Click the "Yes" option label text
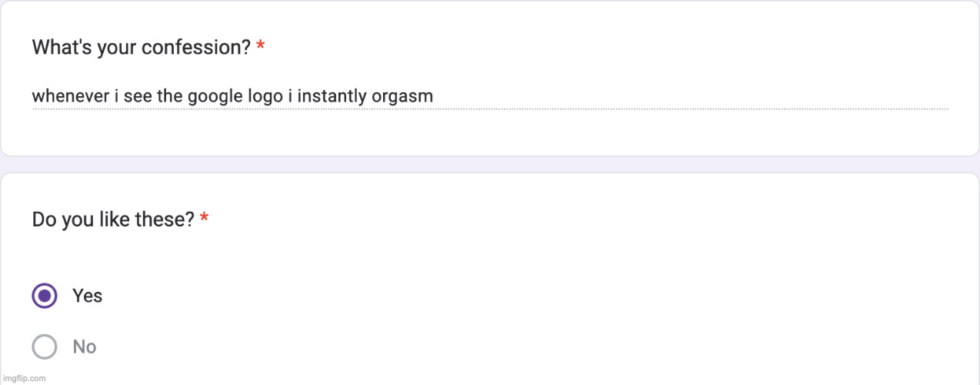 (87, 296)
